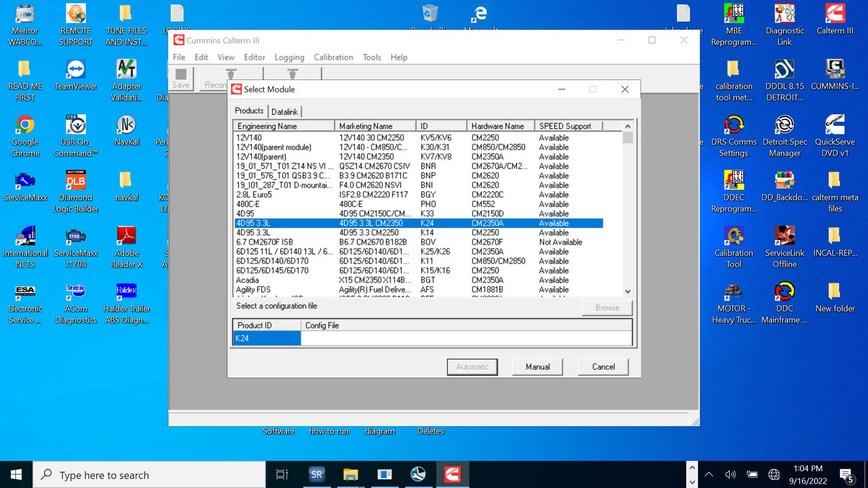
Task: Select Acadia module row
Action: [419, 280]
